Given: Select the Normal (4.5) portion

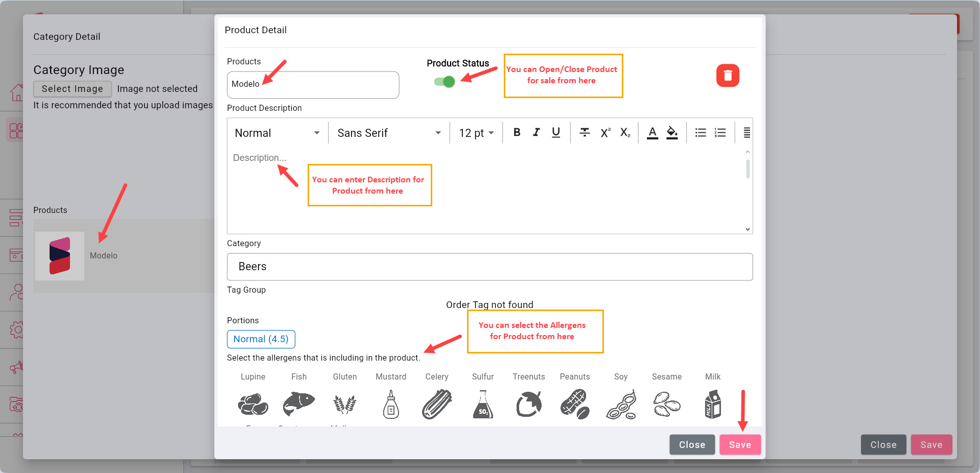Looking at the screenshot, I should click(261, 339).
